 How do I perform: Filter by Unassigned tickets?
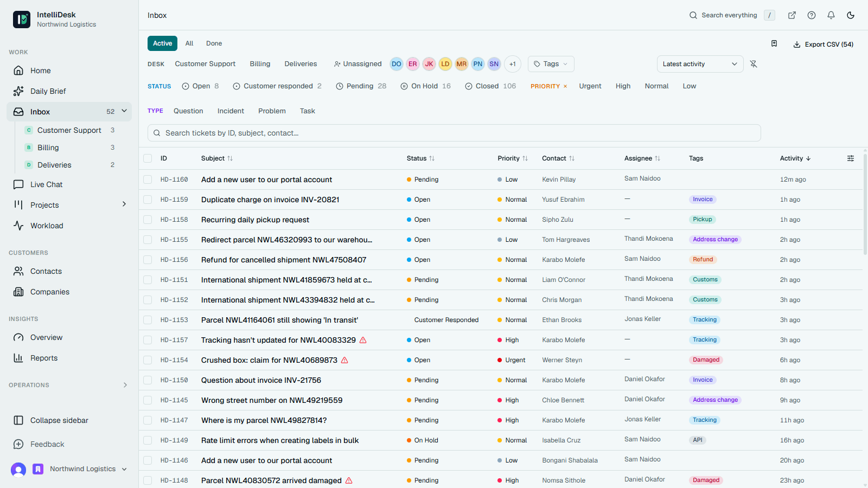point(358,64)
